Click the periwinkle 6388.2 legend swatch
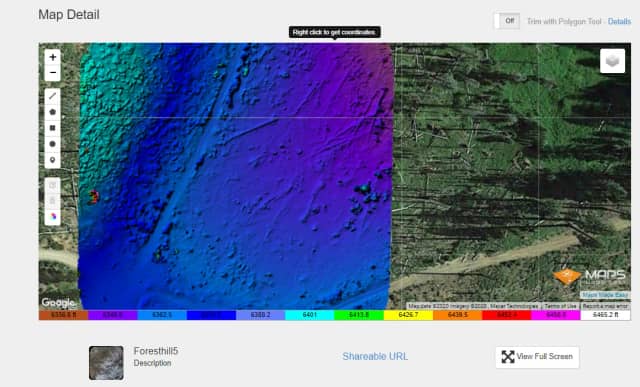The width and height of the screenshot is (640, 387). [260, 315]
